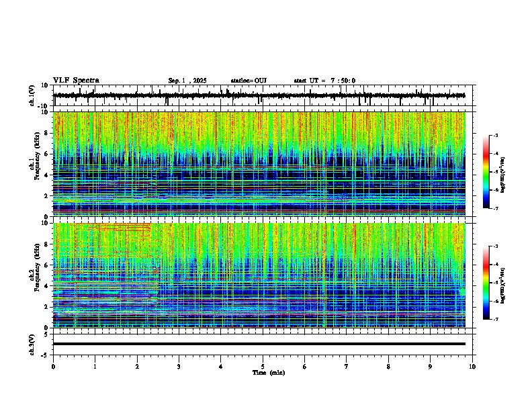This screenshot has height=411, width=532.
Task: Click the '9' tick on the Time axis
Action: click(x=430, y=367)
